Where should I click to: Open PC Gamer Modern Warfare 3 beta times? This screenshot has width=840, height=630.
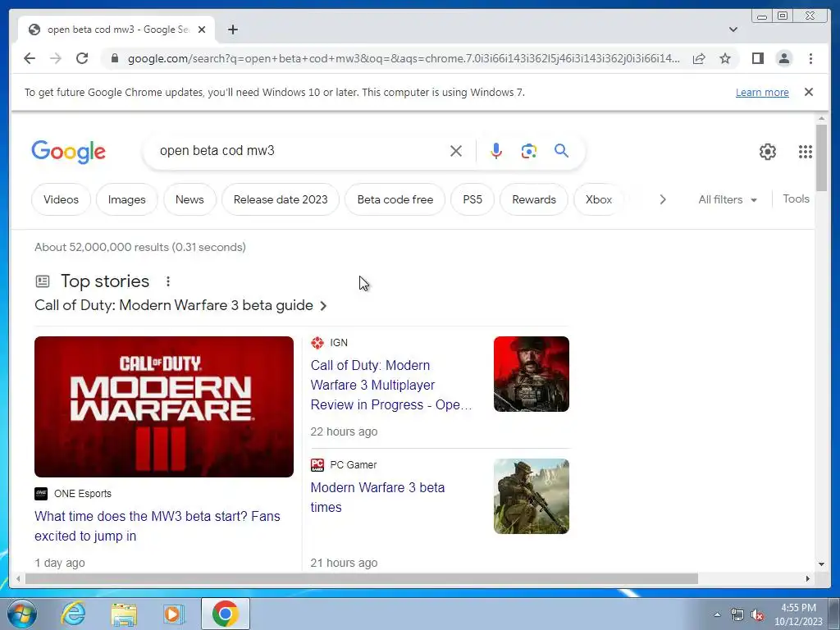coord(377,497)
